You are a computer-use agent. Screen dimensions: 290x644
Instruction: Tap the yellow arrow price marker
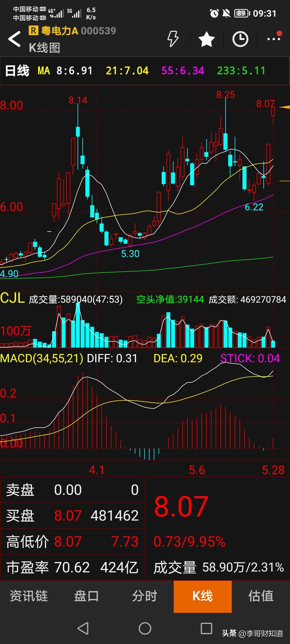pos(285,107)
